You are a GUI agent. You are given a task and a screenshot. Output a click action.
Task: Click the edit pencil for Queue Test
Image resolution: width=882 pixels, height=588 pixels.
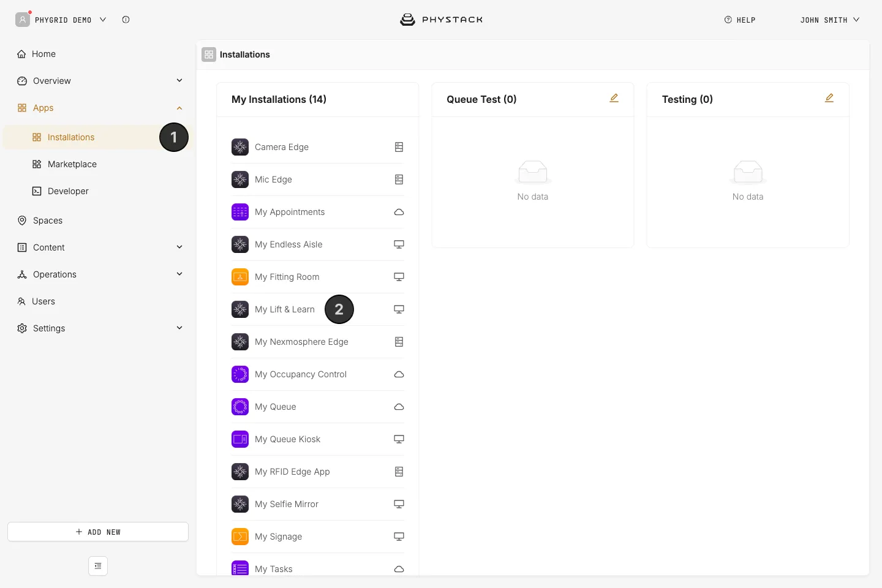point(614,98)
